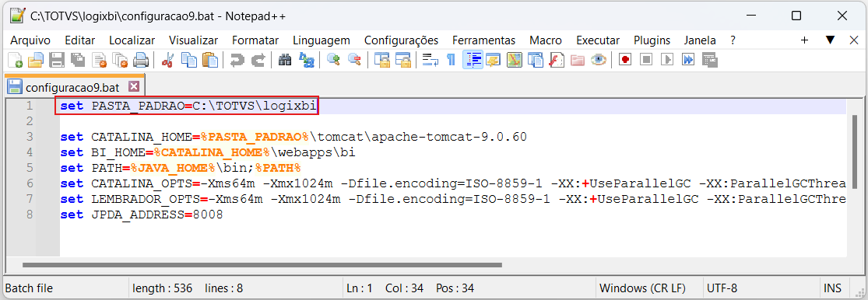Click the Save All toolbar icon
Image resolution: width=868 pixels, height=300 pixels.
point(78,60)
